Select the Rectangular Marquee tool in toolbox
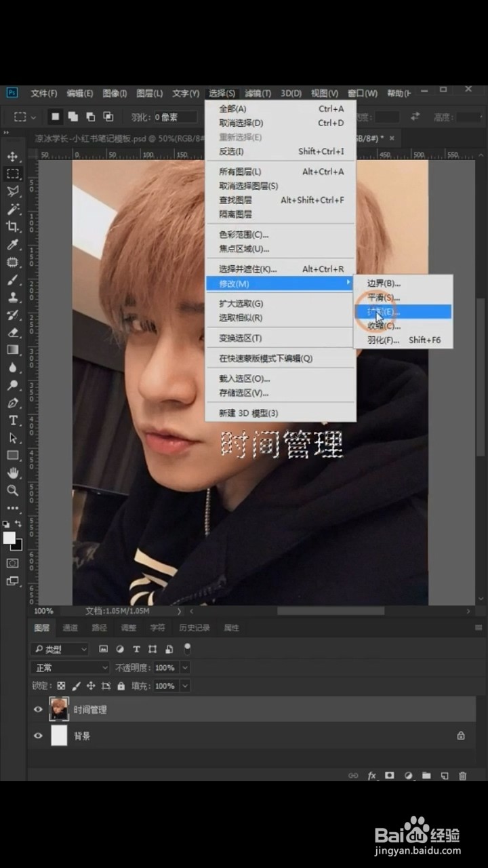 (13, 174)
